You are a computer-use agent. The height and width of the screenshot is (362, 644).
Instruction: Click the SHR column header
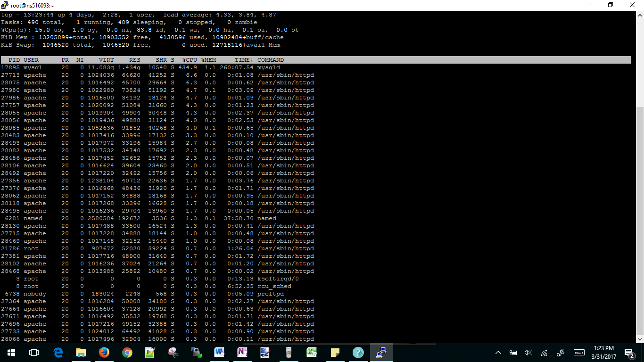coord(161,60)
